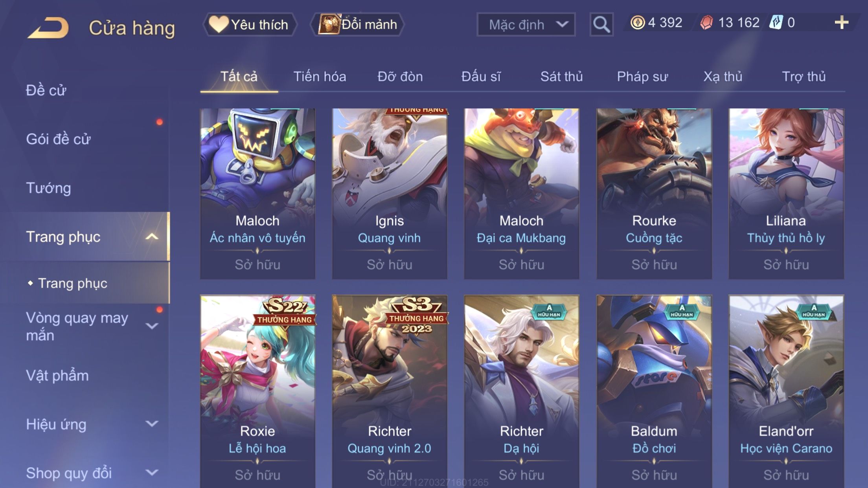Select the Tiến hóa tab

tap(320, 77)
